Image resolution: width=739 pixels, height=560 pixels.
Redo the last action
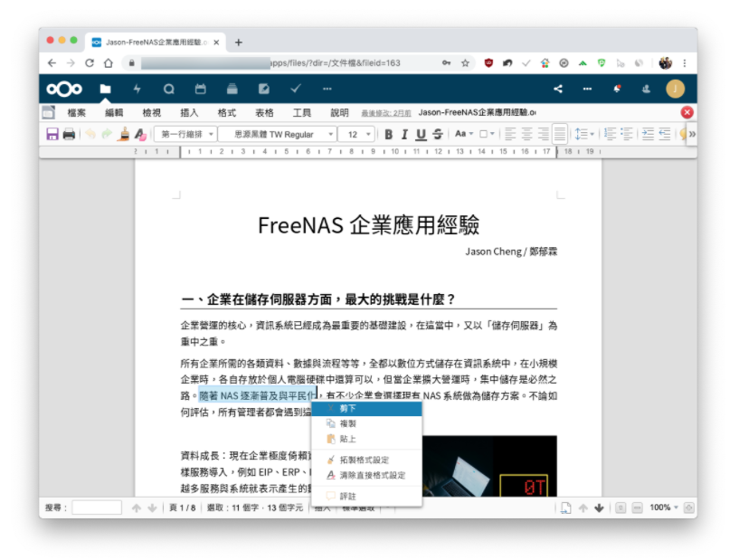coord(107,134)
